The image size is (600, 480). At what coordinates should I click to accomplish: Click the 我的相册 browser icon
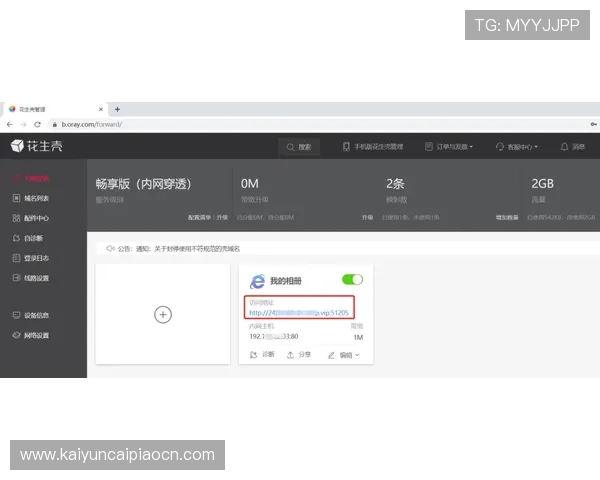[x=257, y=281]
